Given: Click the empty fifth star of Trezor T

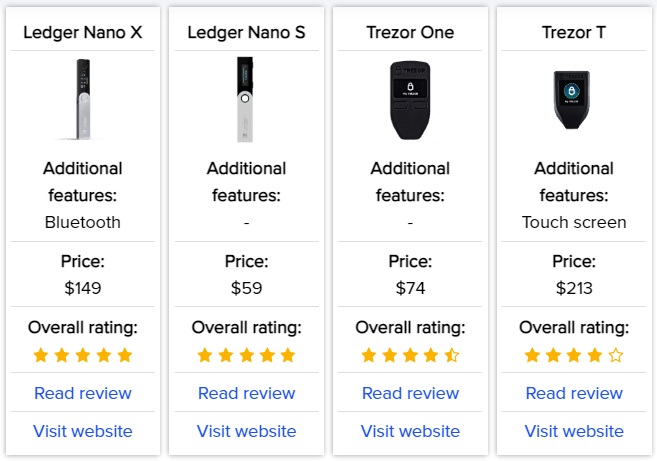Looking at the screenshot, I should click(x=616, y=355).
